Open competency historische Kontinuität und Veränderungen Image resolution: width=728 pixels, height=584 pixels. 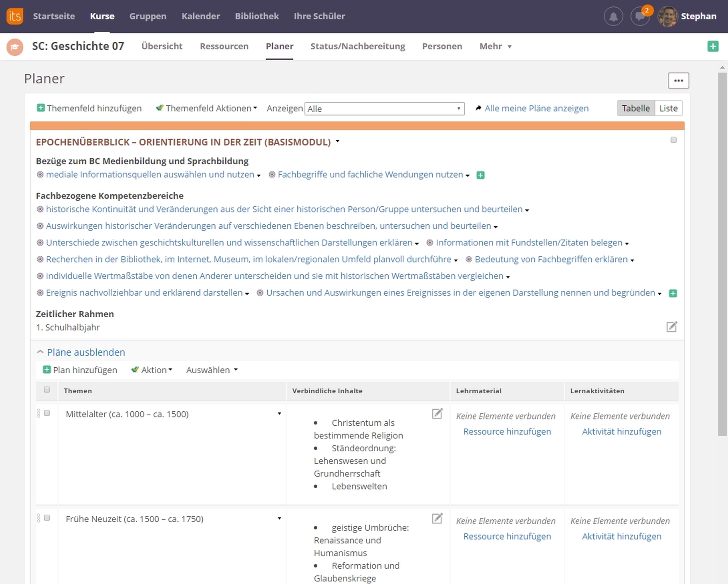click(284, 209)
